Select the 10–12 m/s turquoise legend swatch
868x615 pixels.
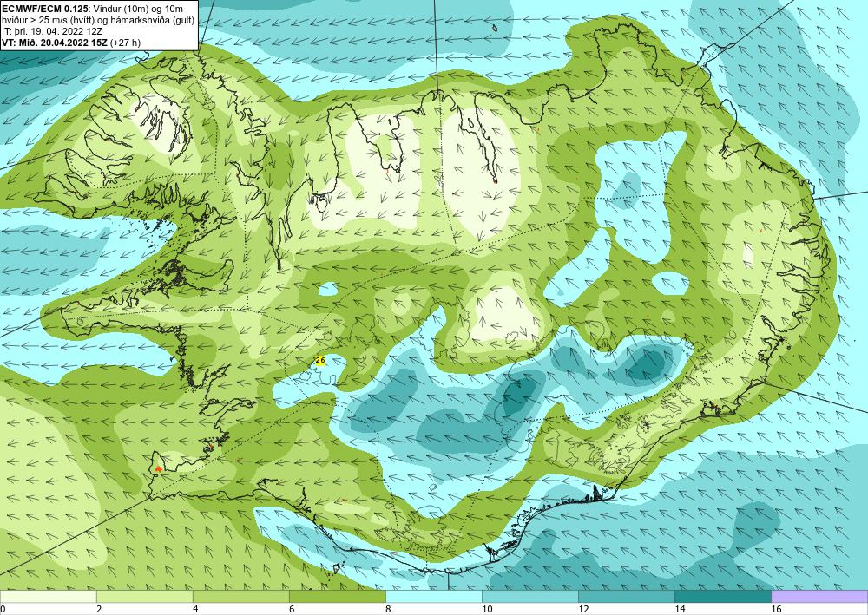pos(529,596)
